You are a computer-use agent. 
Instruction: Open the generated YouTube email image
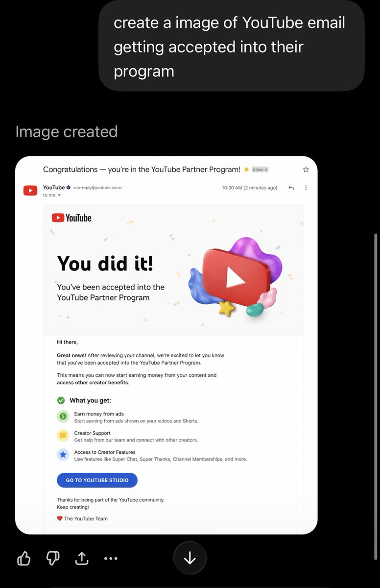166,345
